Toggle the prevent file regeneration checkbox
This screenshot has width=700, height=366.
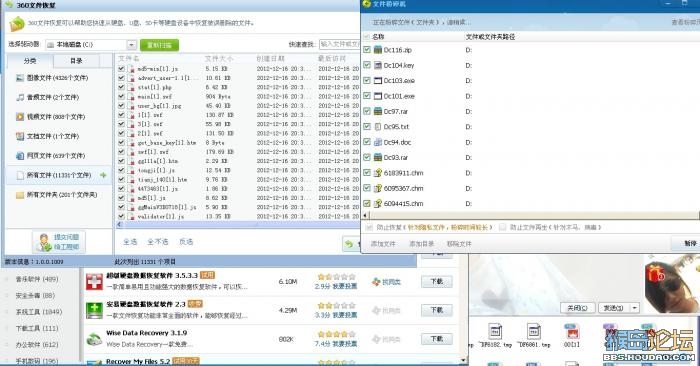coord(502,227)
